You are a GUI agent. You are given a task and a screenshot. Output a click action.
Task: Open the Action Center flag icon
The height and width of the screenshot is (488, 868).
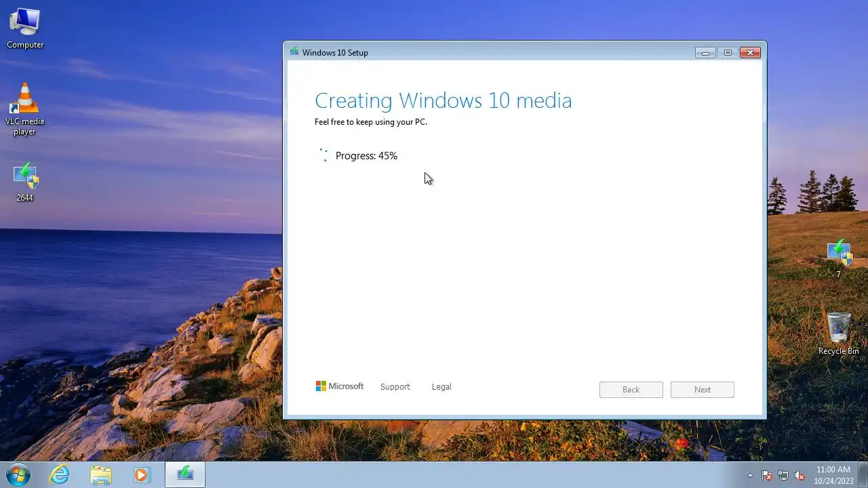point(767,475)
